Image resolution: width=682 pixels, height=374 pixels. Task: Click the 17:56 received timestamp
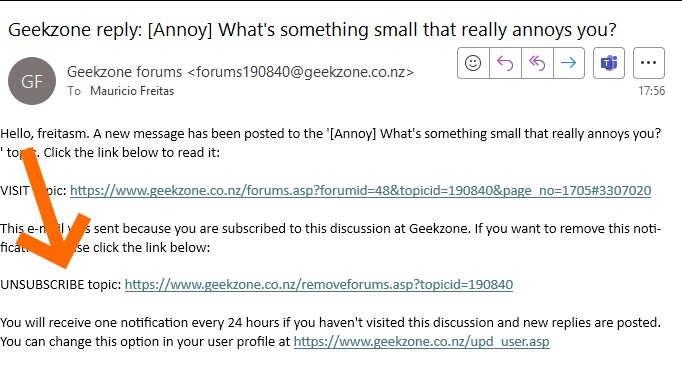tap(651, 91)
